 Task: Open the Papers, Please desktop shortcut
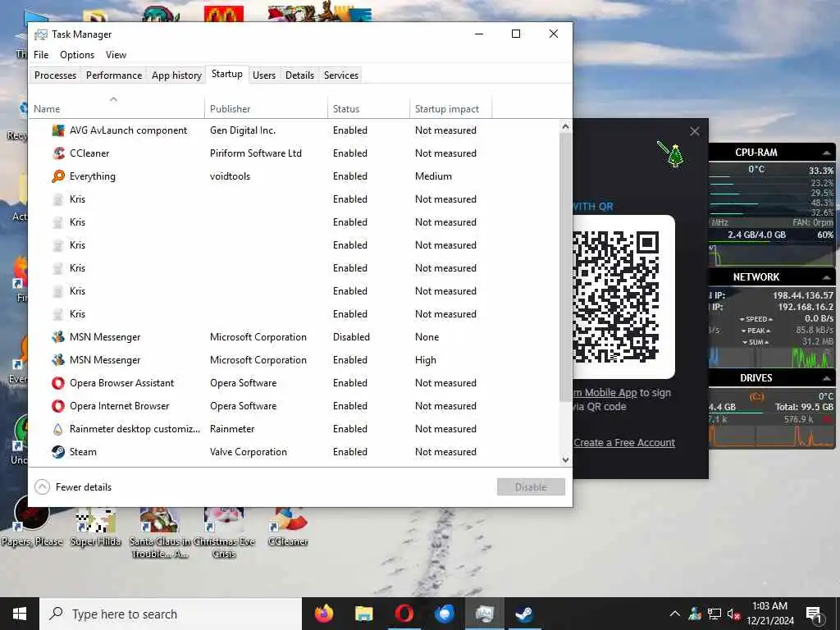pos(32,521)
